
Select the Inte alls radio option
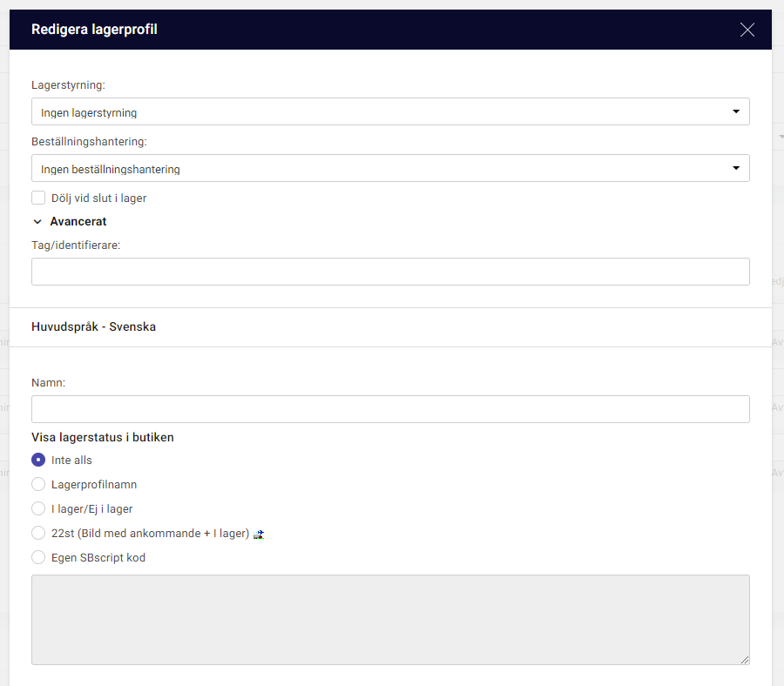tap(38, 460)
